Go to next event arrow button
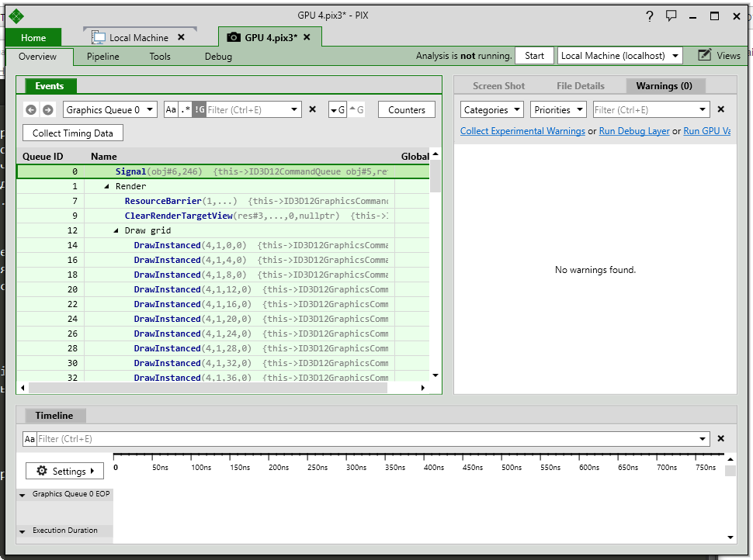Screen dimensions: 753x560 click(x=47, y=110)
